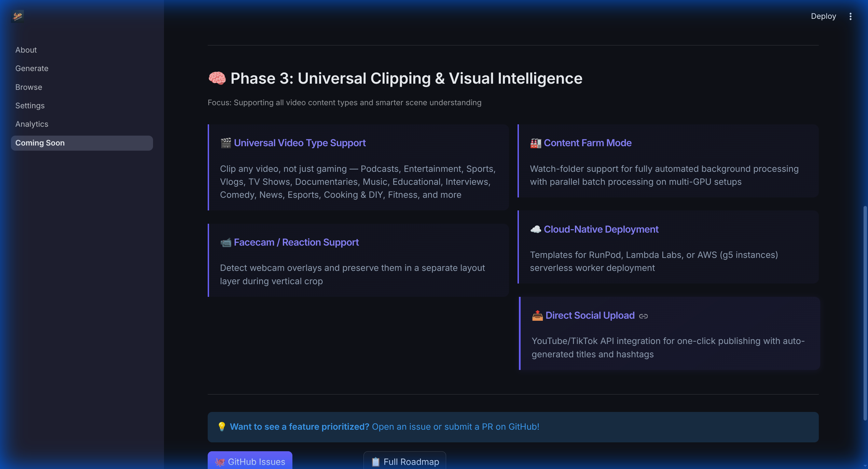Click the lightbulb icon in the info banner

(222, 427)
